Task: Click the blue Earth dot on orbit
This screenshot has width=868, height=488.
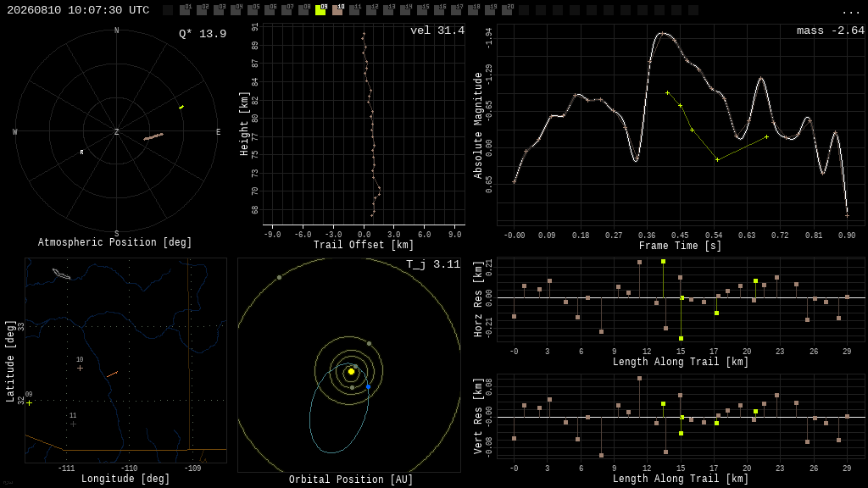Action: (369, 386)
